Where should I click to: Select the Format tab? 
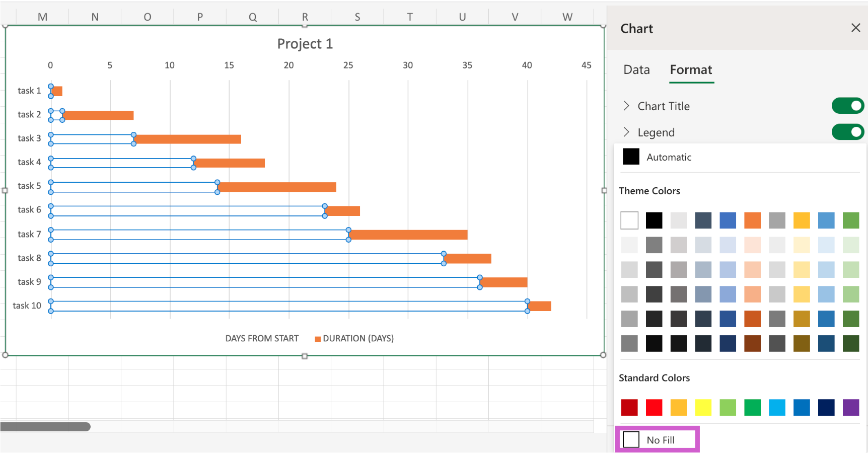coord(691,70)
